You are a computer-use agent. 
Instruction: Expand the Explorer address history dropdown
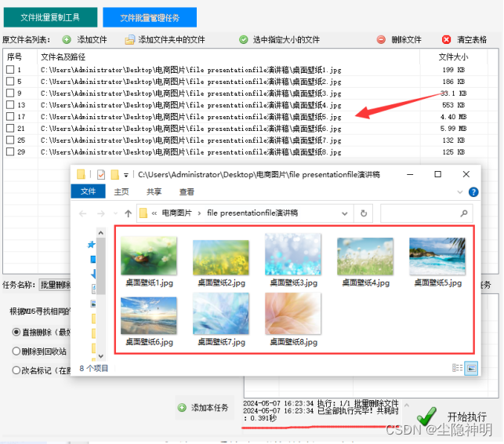point(345,213)
